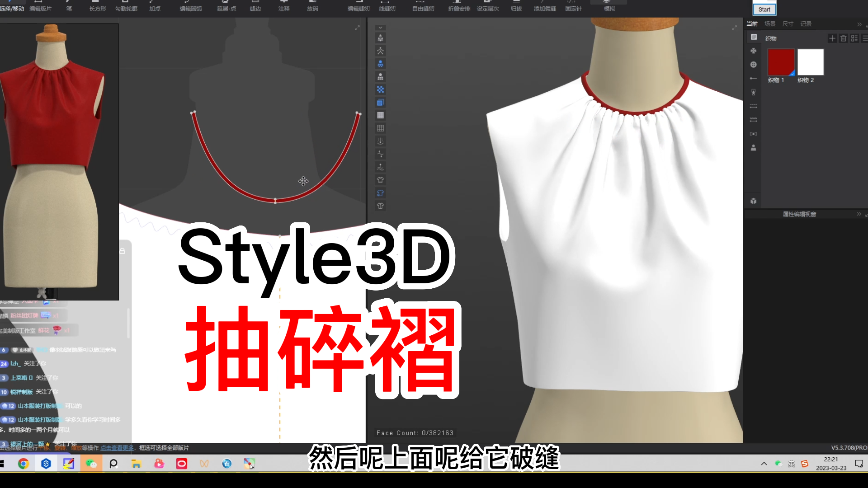Toggle pressure map display icon
868x488 pixels.
point(380,141)
